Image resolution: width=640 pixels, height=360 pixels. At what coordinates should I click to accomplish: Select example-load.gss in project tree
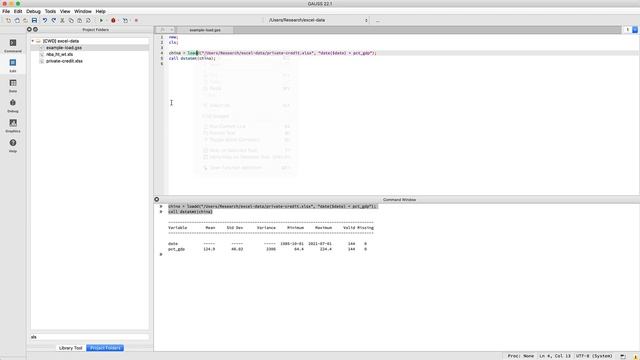pos(64,48)
